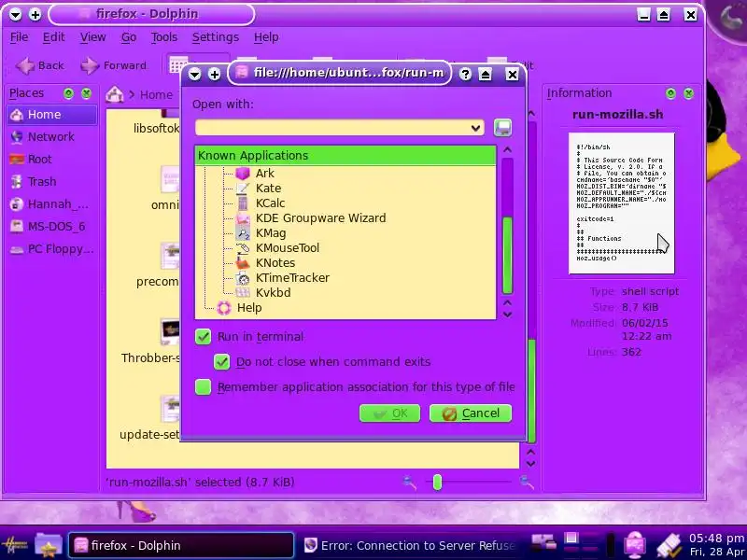The height and width of the screenshot is (560, 747).
Task: Undock the Information panel
Action: pos(670,93)
